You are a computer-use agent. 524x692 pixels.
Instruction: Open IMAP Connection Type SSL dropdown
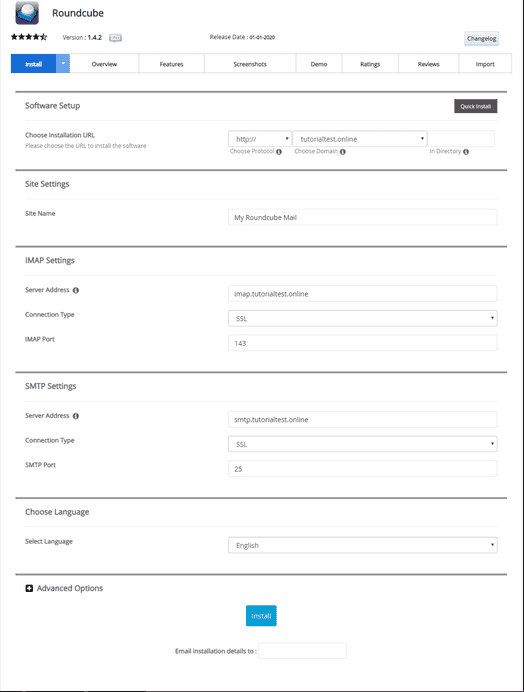pyautogui.click(x=362, y=318)
